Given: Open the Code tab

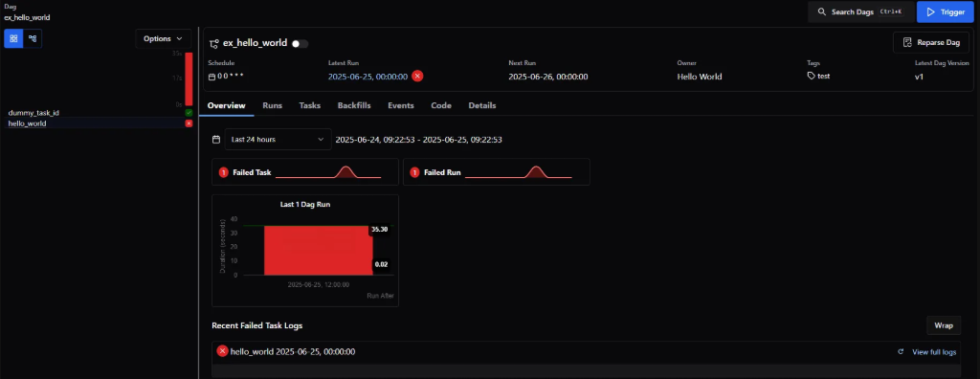Looking at the screenshot, I should [441, 105].
